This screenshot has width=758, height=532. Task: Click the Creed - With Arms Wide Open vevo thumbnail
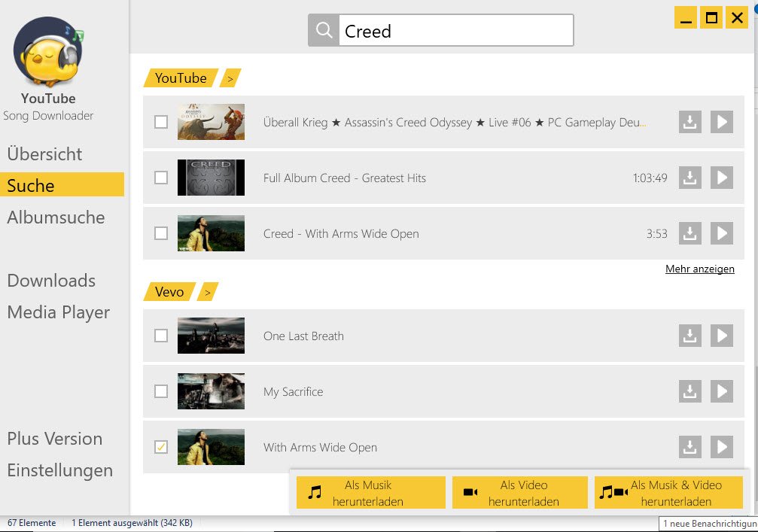(211, 233)
